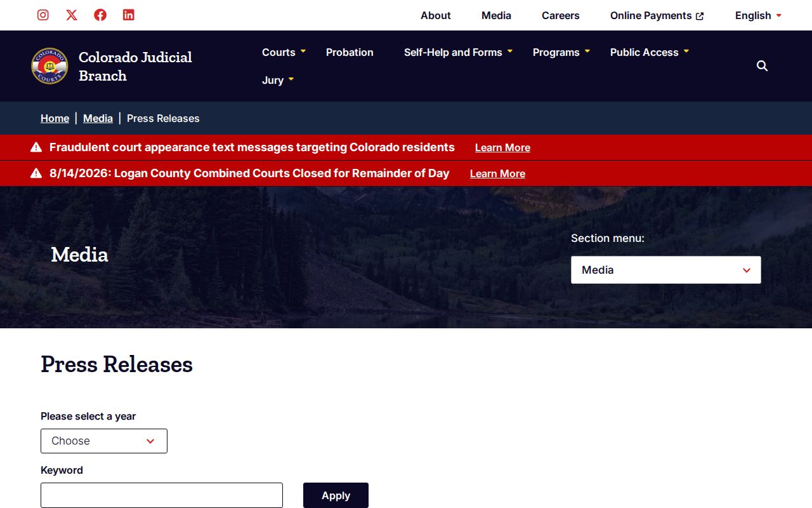Click the Apply button
The width and height of the screenshot is (812, 508).
(x=336, y=495)
